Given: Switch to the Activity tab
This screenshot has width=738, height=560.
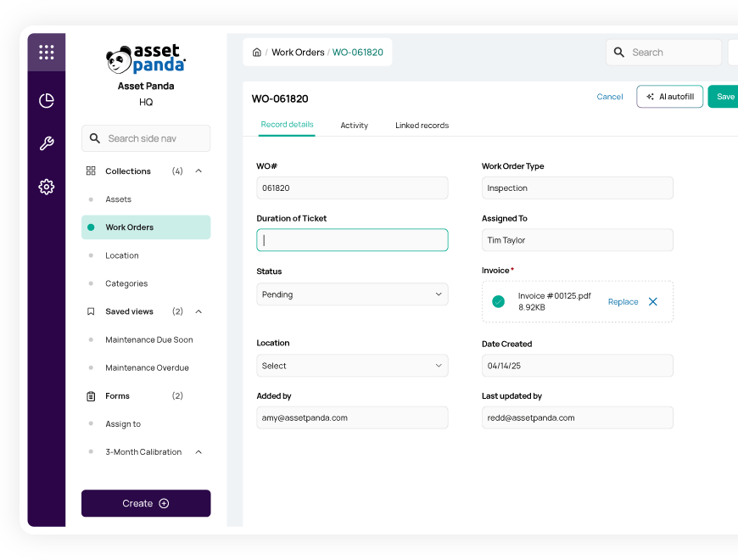Looking at the screenshot, I should 354,126.
